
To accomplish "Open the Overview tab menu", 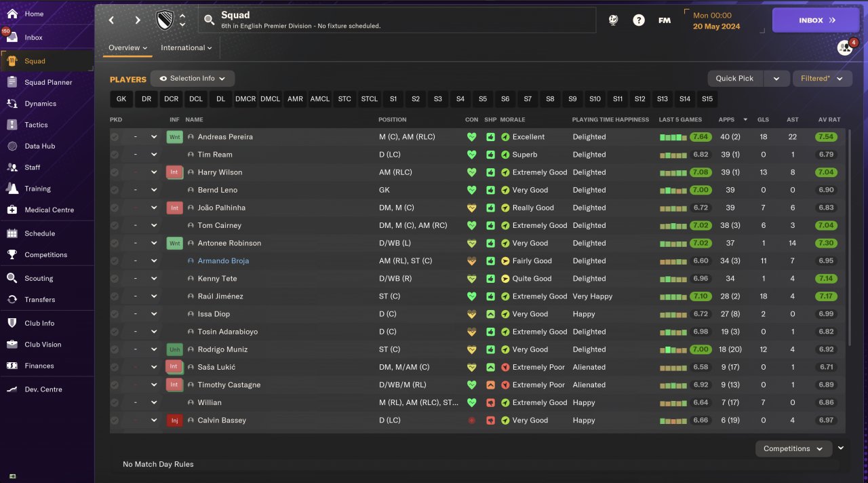I will 128,48.
